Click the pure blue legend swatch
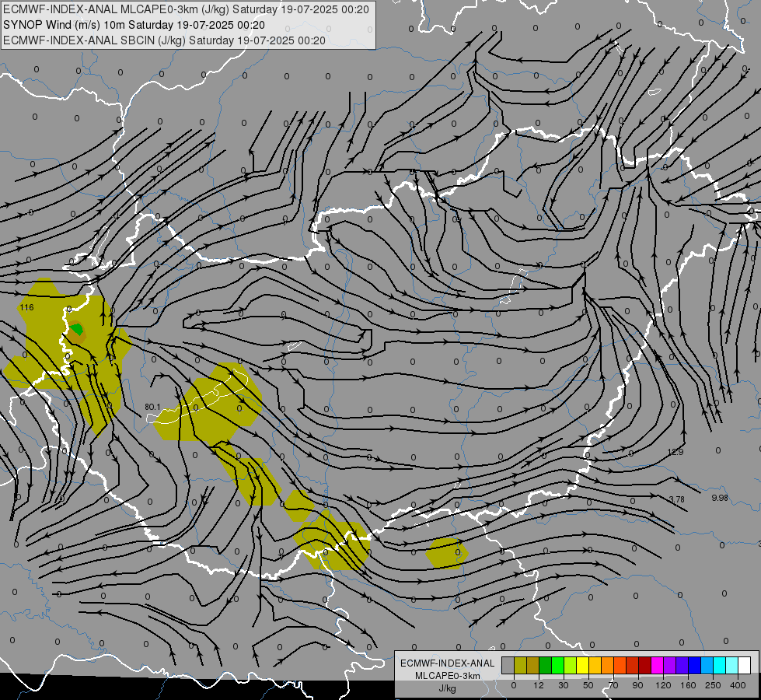This screenshot has width=761, height=700. tap(694, 665)
